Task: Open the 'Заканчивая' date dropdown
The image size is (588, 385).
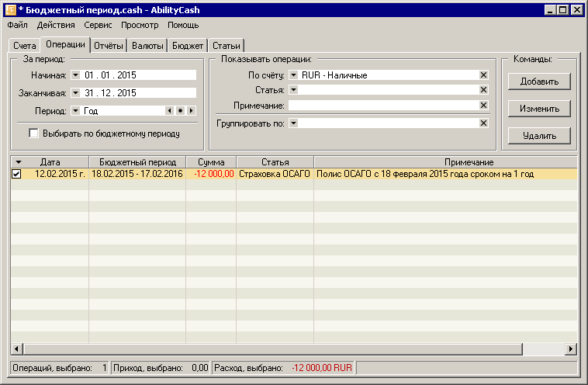Action: 75,93
